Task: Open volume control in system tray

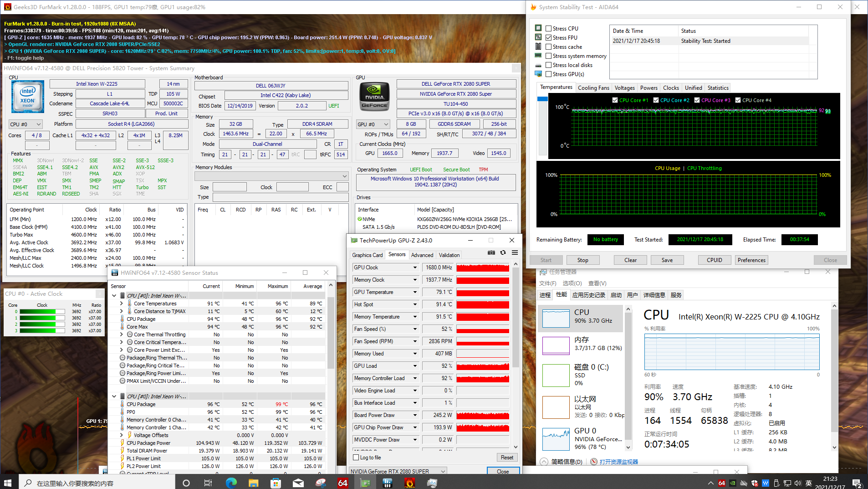Action: tap(797, 483)
